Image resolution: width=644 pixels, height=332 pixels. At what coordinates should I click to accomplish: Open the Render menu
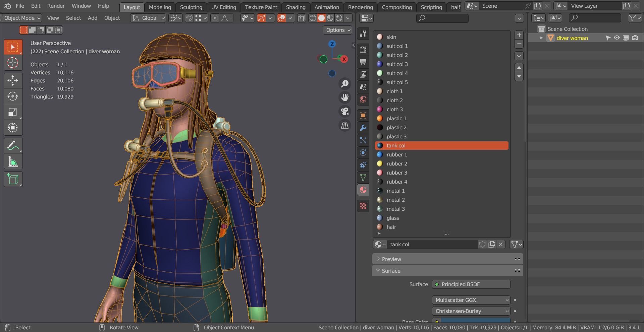56,6
